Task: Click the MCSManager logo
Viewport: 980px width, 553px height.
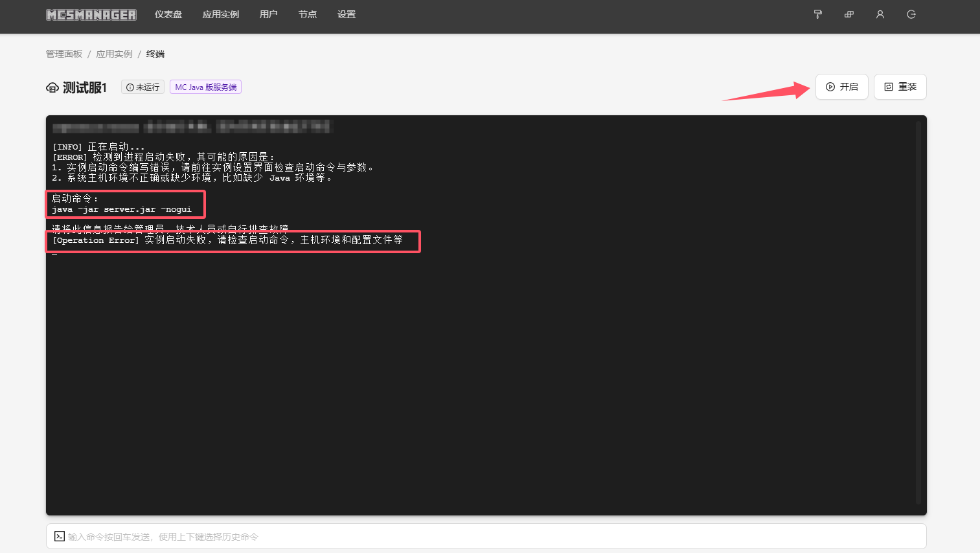Action: [x=91, y=15]
